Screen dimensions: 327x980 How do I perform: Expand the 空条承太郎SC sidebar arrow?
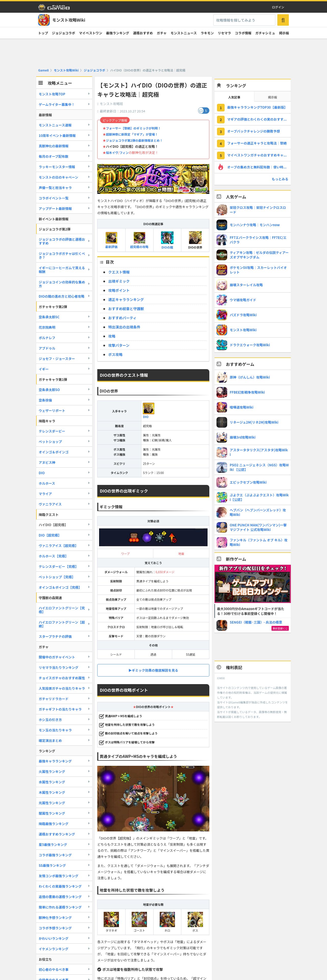[x=89, y=317]
